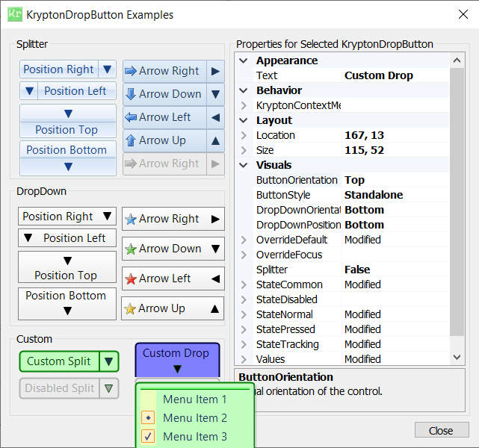
Task: Click the blue left-arrow icon on Splitter Arrow Left
Action: pos(131,117)
